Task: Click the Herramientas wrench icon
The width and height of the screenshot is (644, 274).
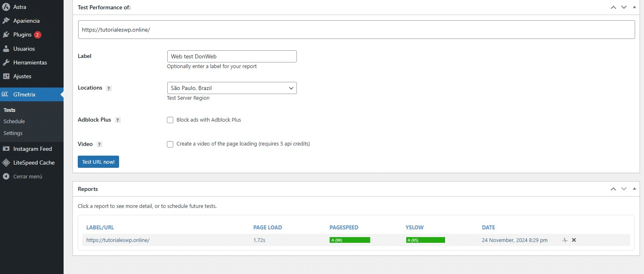Action: [6, 62]
